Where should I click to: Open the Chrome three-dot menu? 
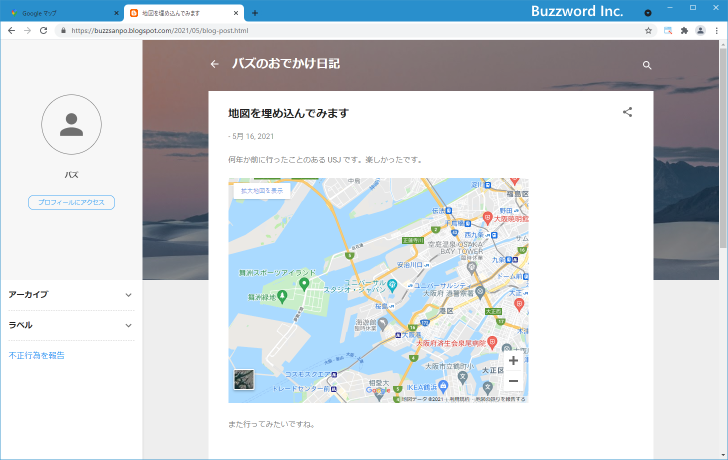pos(716,31)
